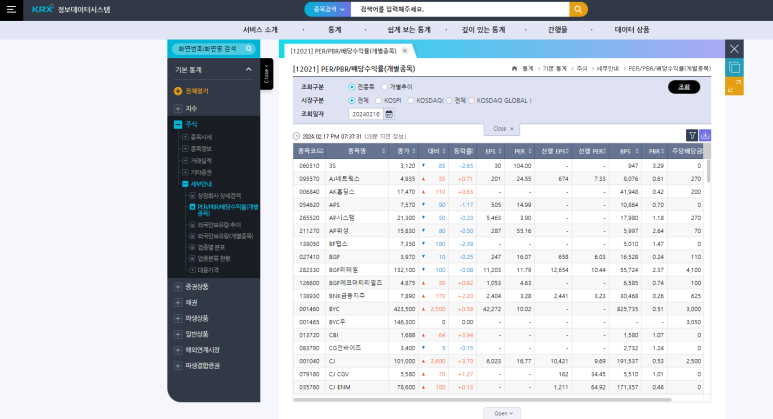
Task: Click the sidebar screen-search magnifier icon
Action: (249, 49)
